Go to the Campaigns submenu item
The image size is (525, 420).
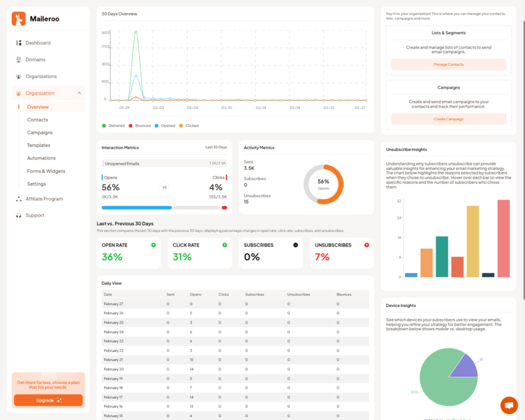tap(39, 133)
